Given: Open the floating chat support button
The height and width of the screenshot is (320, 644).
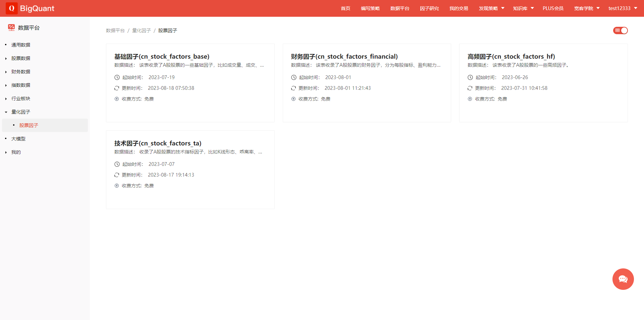Looking at the screenshot, I should pos(623,279).
